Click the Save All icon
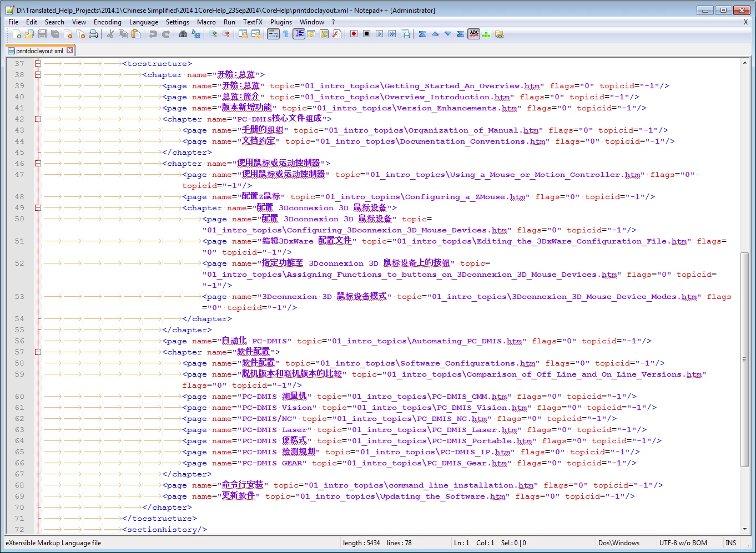Screen dimensions: 756x553 [55, 34]
